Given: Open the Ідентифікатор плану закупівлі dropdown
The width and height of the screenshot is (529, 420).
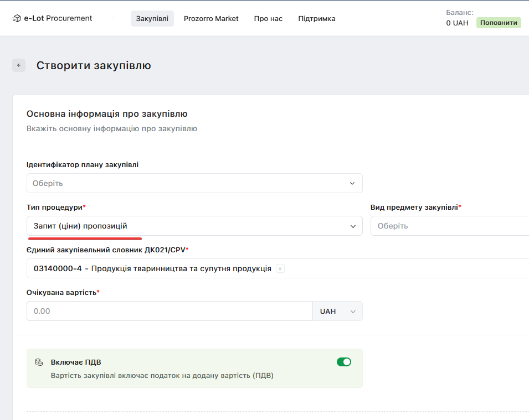Looking at the screenshot, I should 194,183.
